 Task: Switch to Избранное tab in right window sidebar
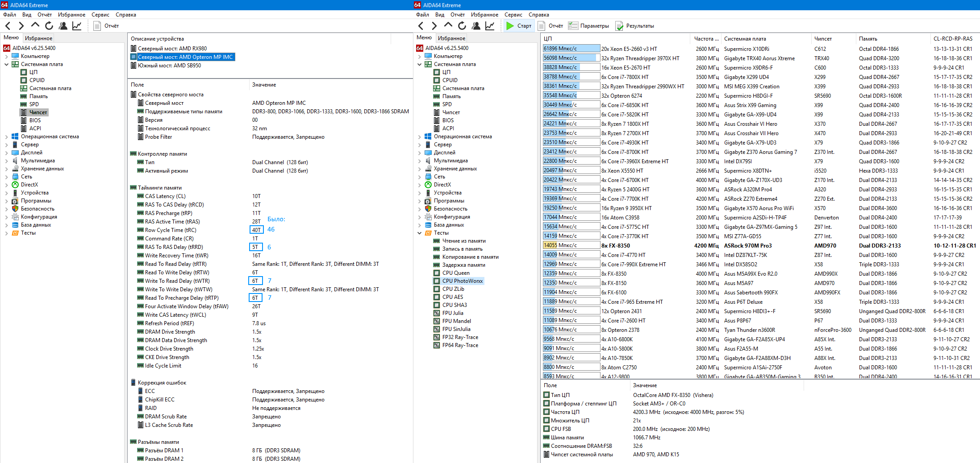(451, 38)
